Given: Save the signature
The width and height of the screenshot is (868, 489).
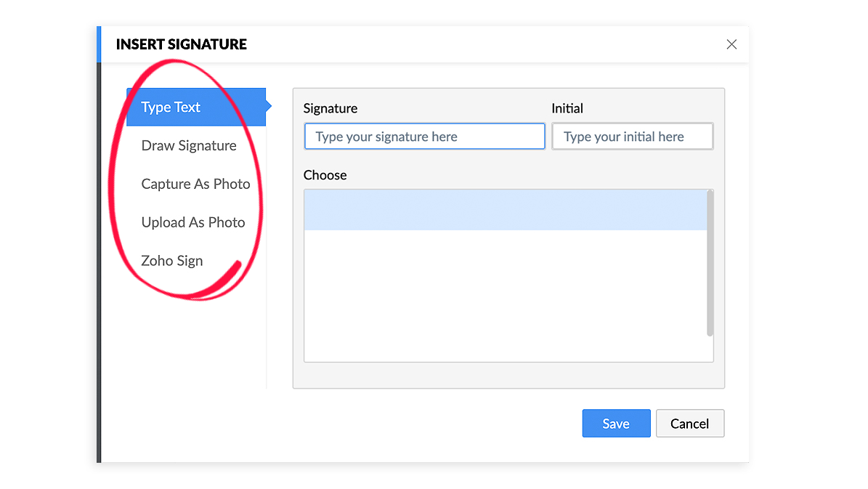Looking at the screenshot, I should [x=616, y=424].
